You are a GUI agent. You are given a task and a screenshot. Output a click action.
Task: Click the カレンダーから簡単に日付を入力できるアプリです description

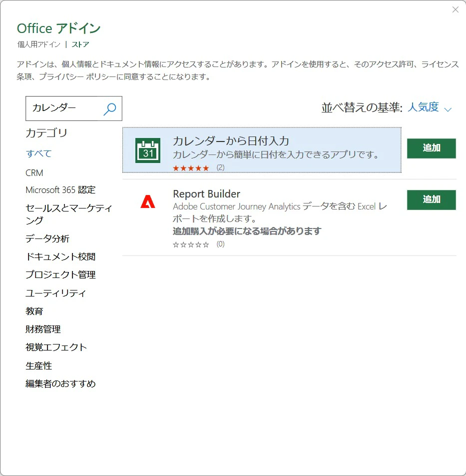[x=276, y=155]
